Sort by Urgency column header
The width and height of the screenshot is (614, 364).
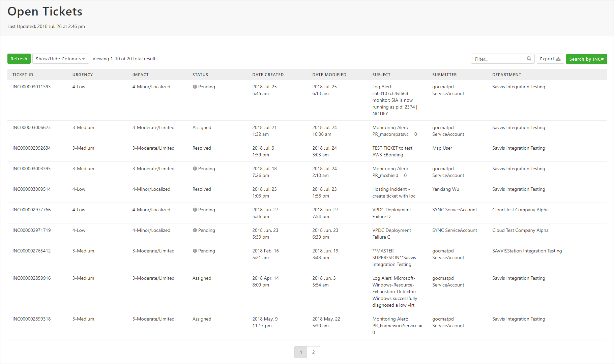click(x=83, y=75)
